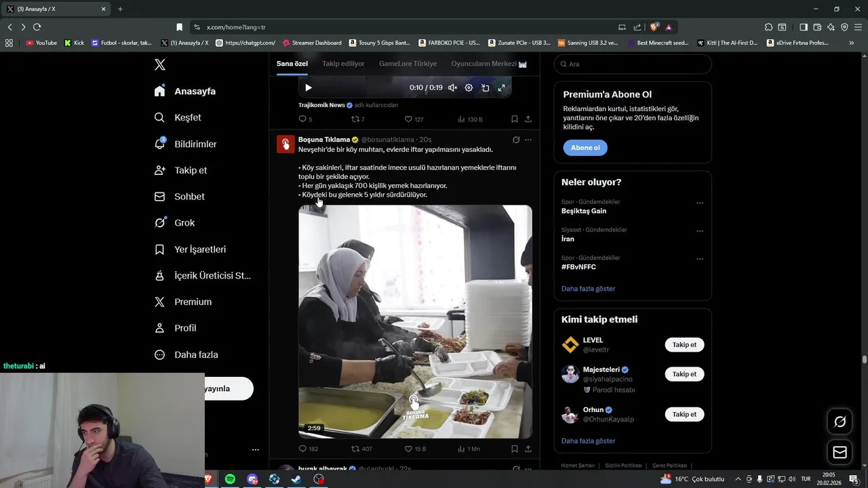Open Yer İşaretleri bookmarks
This screenshot has height=488, width=868.
pos(190,249)
